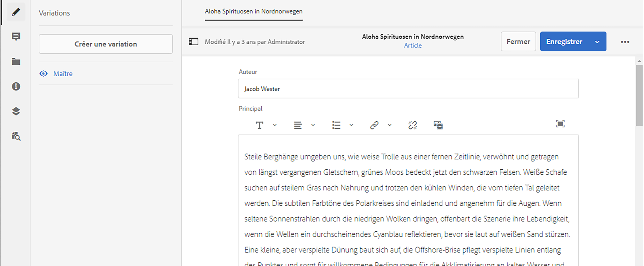This screenshot has width=644, height=266.
Task: Open the annotations comment icon
Action: 16,37
